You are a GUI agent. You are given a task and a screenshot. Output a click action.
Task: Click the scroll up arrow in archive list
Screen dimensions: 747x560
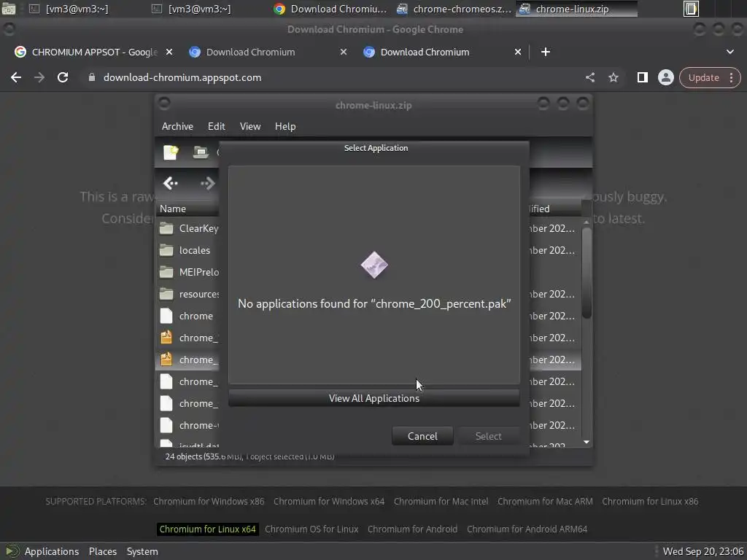[587, 222]
